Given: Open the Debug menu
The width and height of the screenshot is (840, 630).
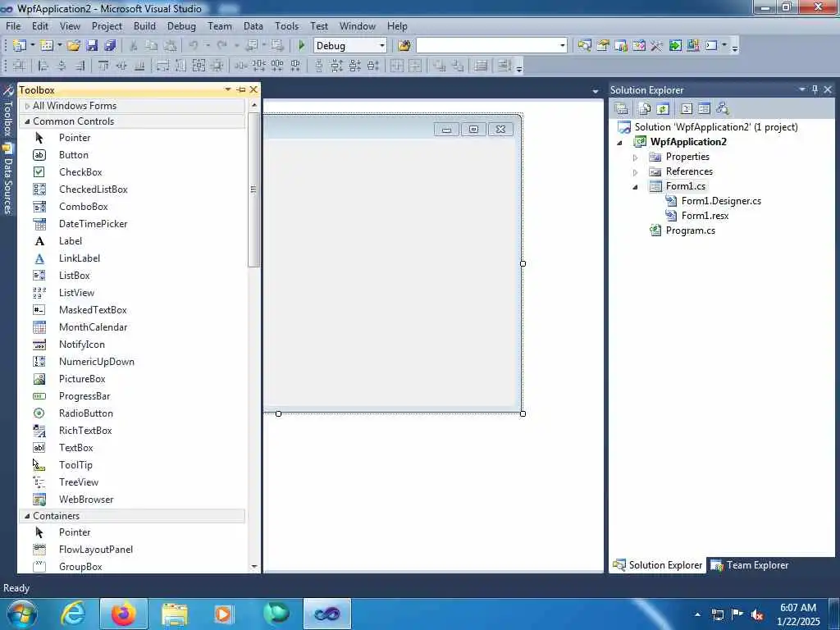Looking at the screenshot, I should point(181,26).
